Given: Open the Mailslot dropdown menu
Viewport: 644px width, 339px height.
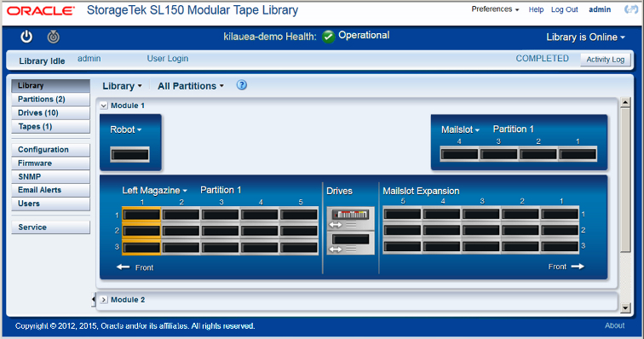Looking at the screenshot, I should tap(460, 129).
